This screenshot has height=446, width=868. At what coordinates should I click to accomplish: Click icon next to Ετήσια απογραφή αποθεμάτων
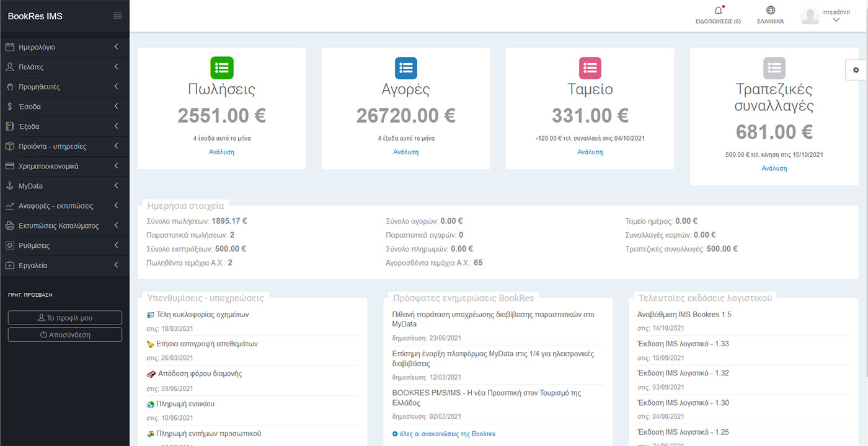(150, 344)
